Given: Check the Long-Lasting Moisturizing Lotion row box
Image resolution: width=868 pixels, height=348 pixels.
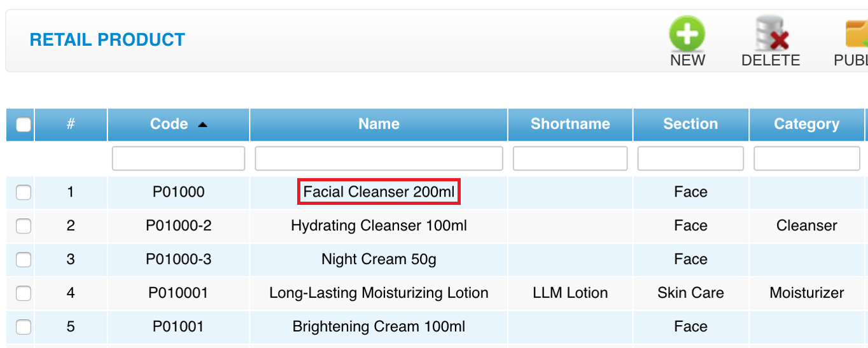Looking at the screenshot, I should click(24, 293).
